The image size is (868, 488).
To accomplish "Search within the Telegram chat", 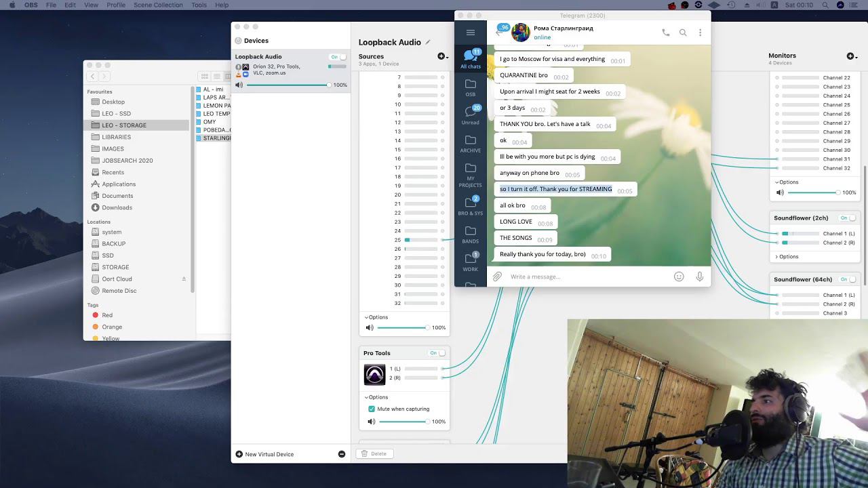I will point(683,33).
